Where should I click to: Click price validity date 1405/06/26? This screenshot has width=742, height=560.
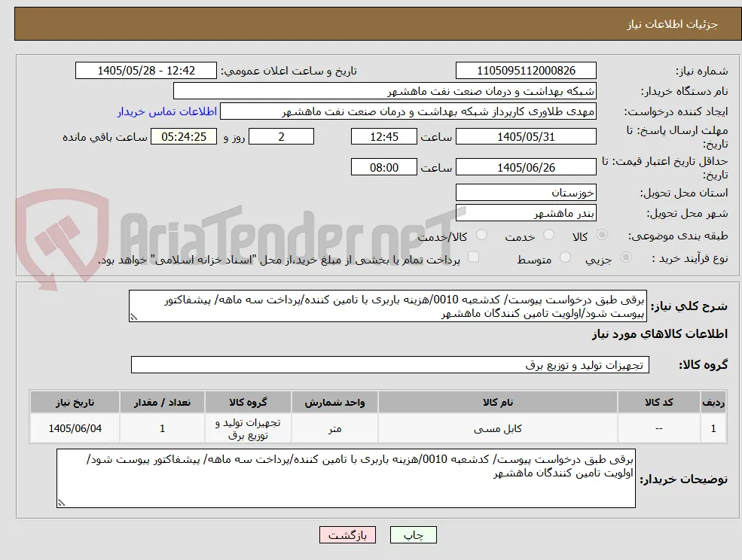point(526,167)
